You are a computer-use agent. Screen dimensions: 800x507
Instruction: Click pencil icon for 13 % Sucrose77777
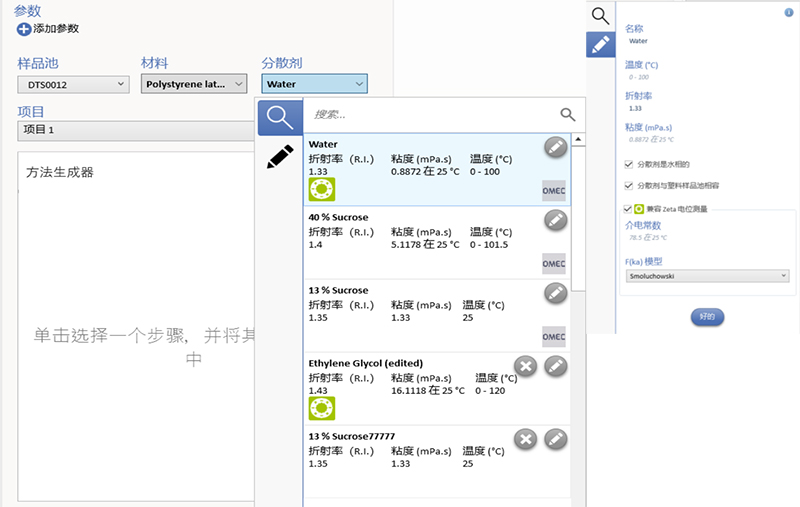click(x=556, y=439)
